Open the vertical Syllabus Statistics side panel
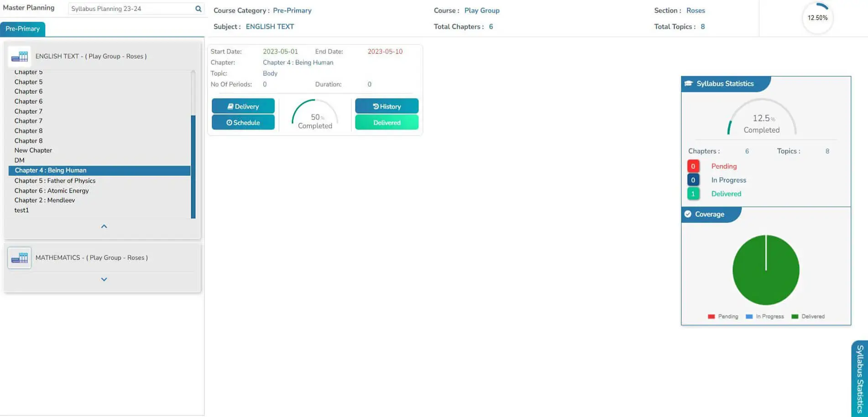Screen dimensions: 868x417 tap(859, 378)
